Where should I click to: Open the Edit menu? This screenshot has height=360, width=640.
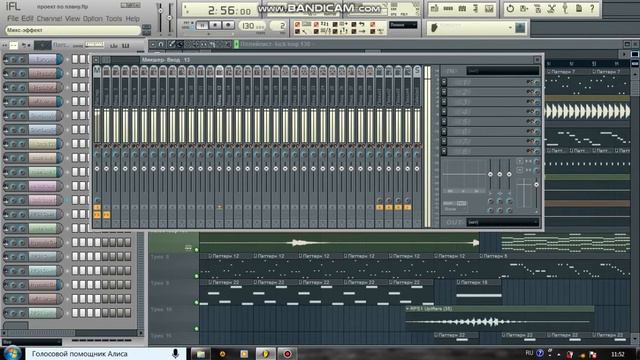27,19
